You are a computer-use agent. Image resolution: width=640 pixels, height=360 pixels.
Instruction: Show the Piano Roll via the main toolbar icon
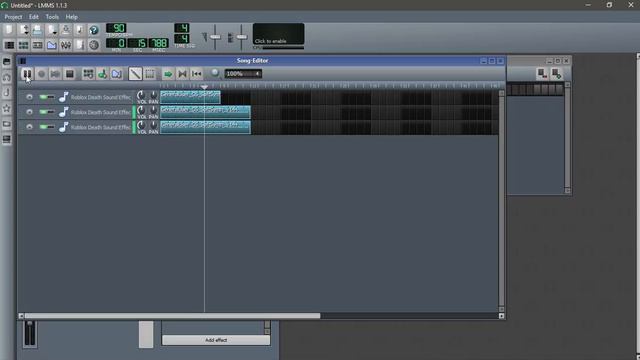(37, 44)
